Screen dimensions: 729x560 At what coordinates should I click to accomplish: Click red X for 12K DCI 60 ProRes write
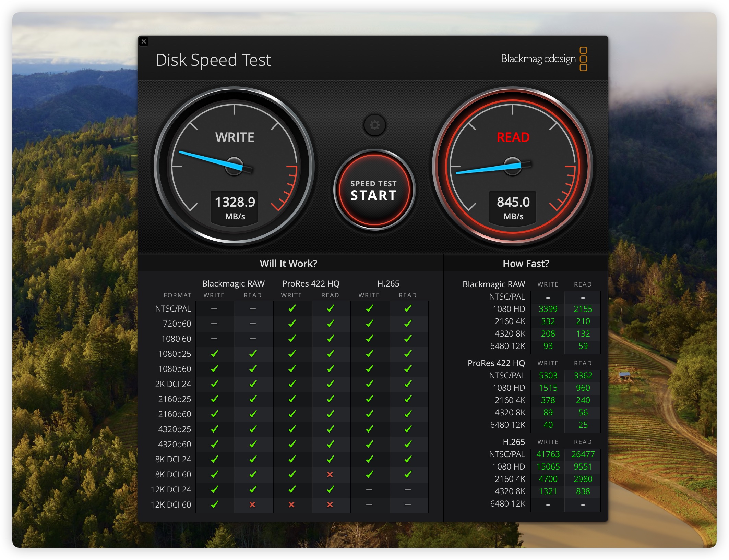291,504
